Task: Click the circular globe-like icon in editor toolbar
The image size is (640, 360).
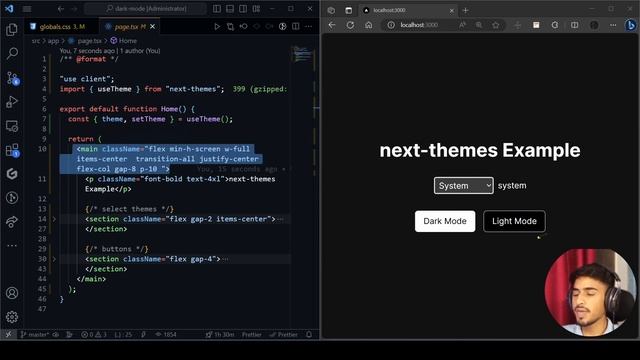Action: 282,27
